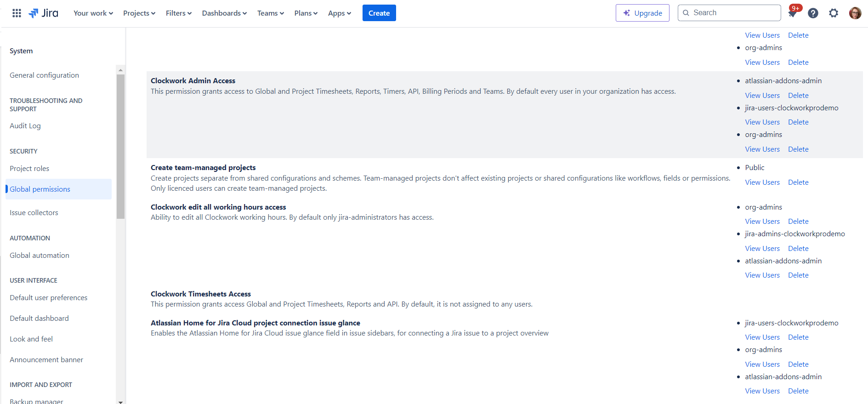Screen dimensions: 868x404
Task: Open the help question mark icon
Action: pyautogui.click(x=813, y=13)
